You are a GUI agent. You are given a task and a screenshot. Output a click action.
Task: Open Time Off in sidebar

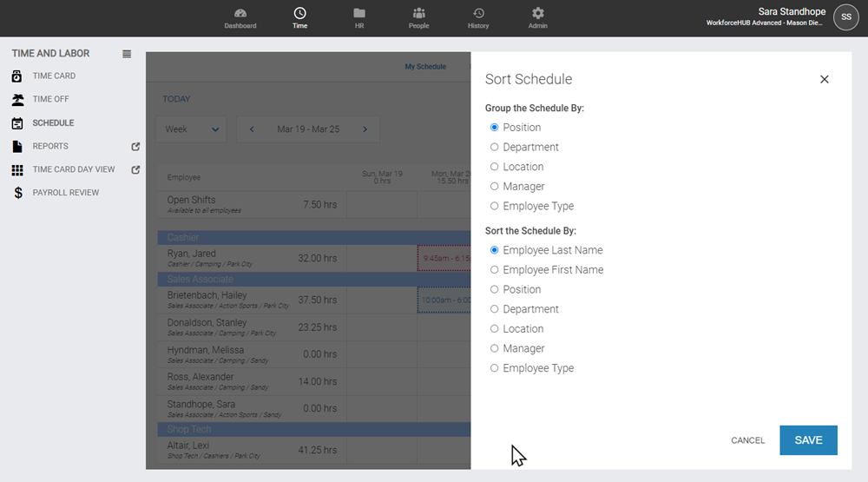click(50, 99)
